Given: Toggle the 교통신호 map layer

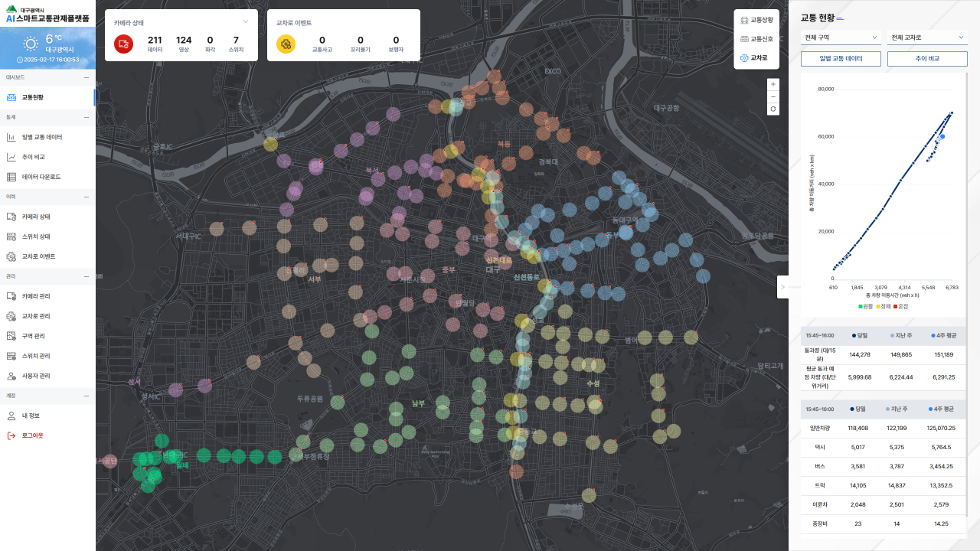Looking at the screenshot, I should click(756, 39).
